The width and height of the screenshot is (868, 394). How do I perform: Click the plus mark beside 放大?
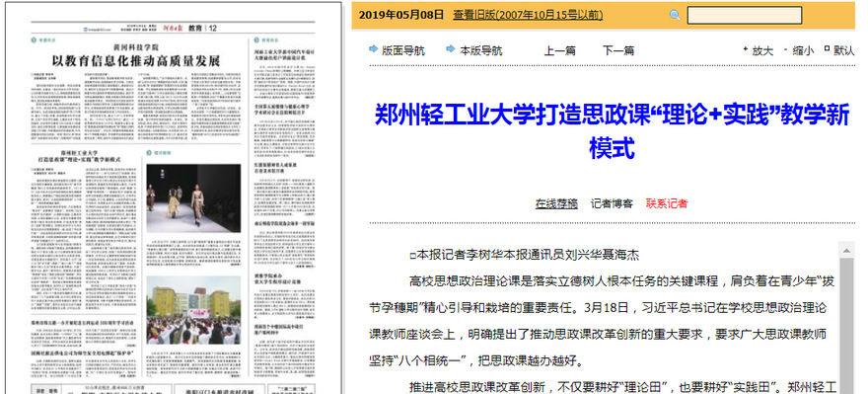point(745,49)
